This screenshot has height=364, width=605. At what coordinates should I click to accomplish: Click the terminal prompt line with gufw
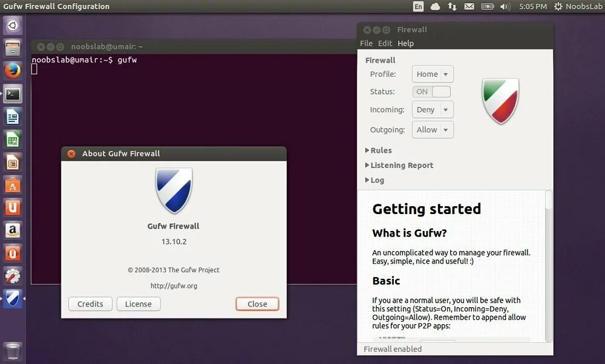(x=84, y=60)
